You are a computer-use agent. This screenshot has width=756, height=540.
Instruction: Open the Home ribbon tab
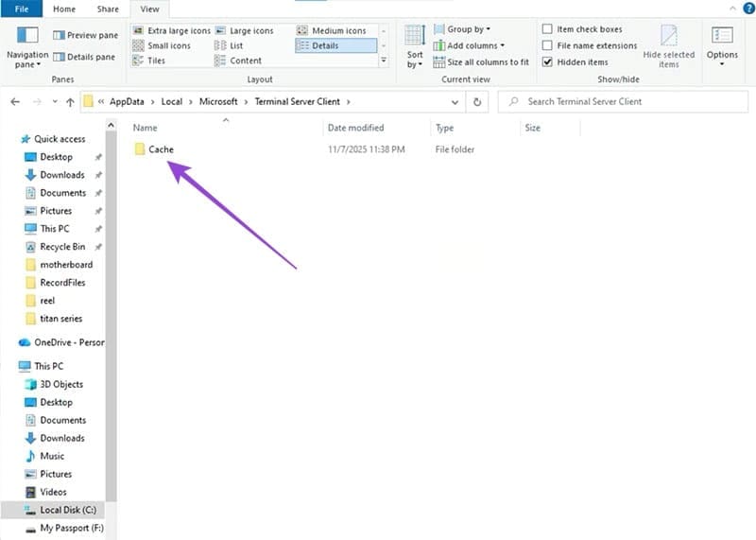(x=64, y=9)
